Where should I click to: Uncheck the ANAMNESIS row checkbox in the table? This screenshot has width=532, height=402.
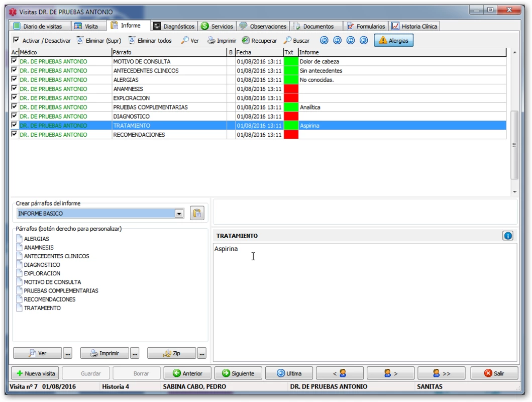click(14, 88)
